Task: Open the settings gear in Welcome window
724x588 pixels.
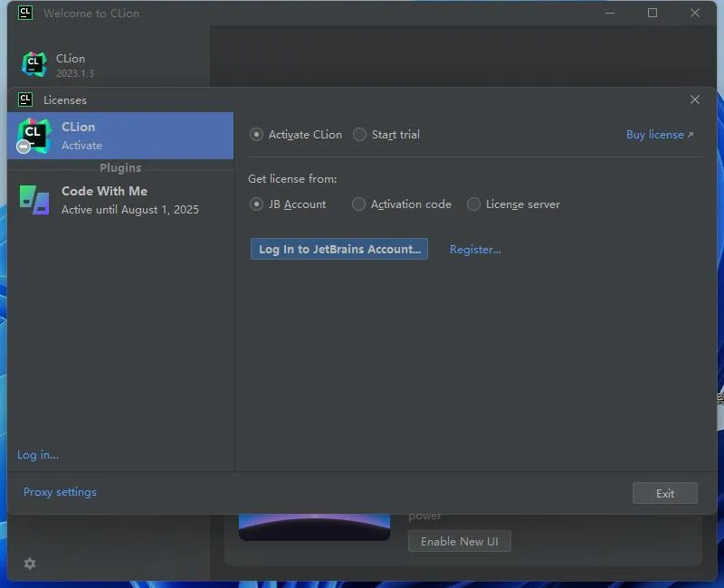Action: pyautogui.click(x=30, y=564)
